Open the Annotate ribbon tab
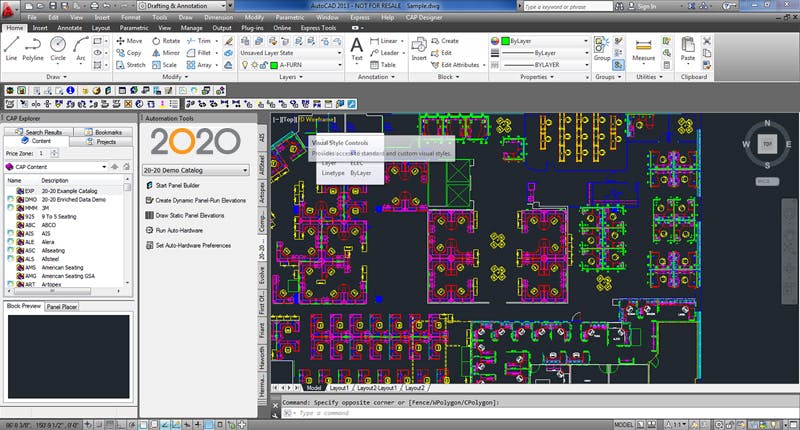Viewport: 800px width, 430px height. click(72, 28)
